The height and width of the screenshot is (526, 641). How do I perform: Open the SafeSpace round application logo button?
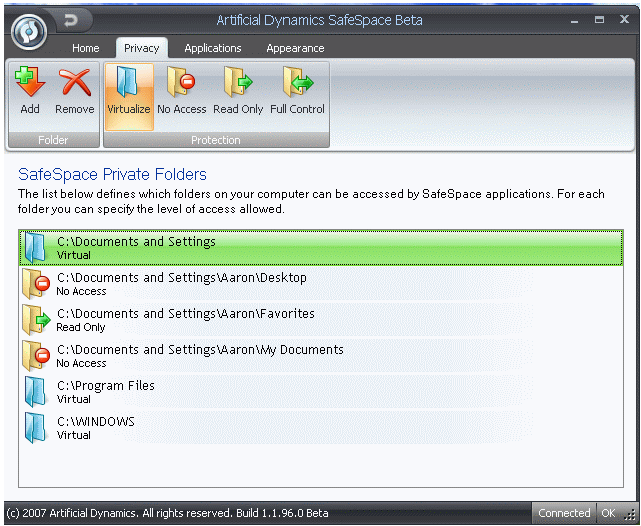[x=29, y=32]
